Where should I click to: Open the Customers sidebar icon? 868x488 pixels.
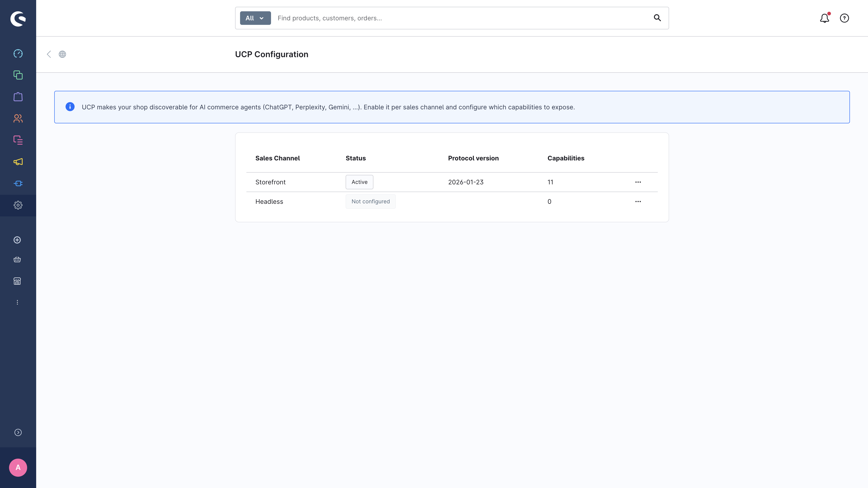tap(18, 119)
